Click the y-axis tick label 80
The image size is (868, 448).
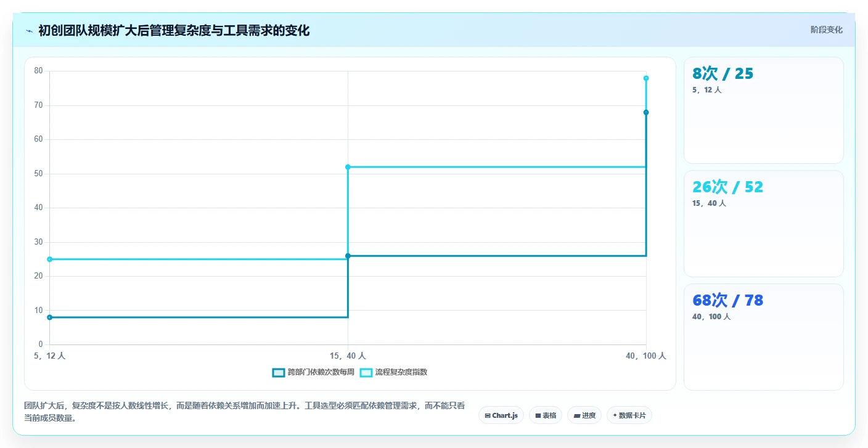(x=38, y=71)
